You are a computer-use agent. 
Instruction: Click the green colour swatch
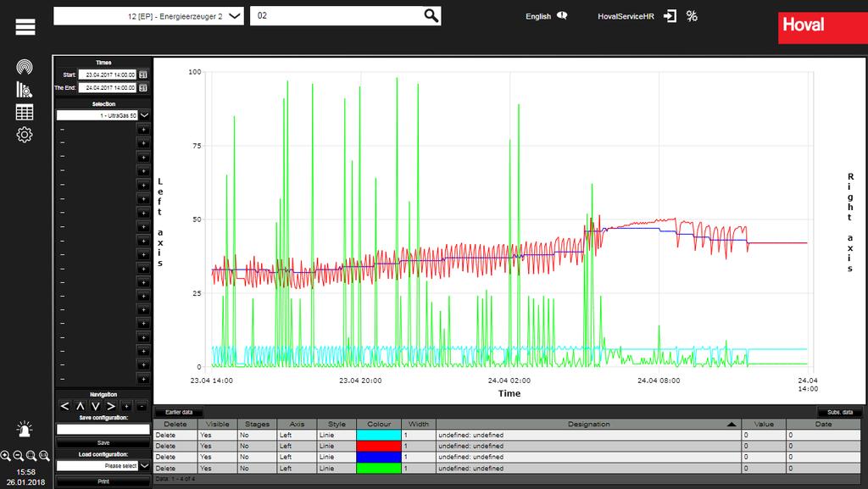coord(379,468)
